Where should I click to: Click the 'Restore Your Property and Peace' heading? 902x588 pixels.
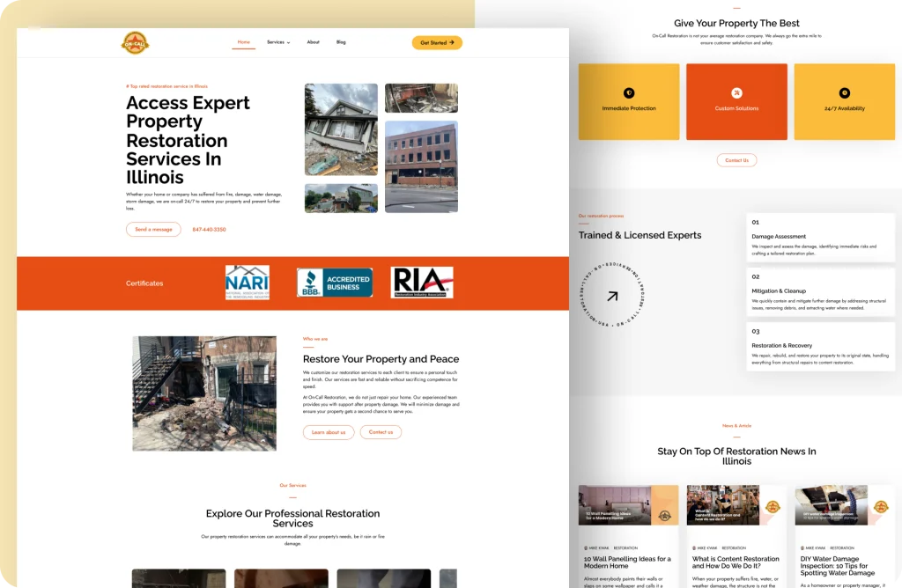(381, 359)
